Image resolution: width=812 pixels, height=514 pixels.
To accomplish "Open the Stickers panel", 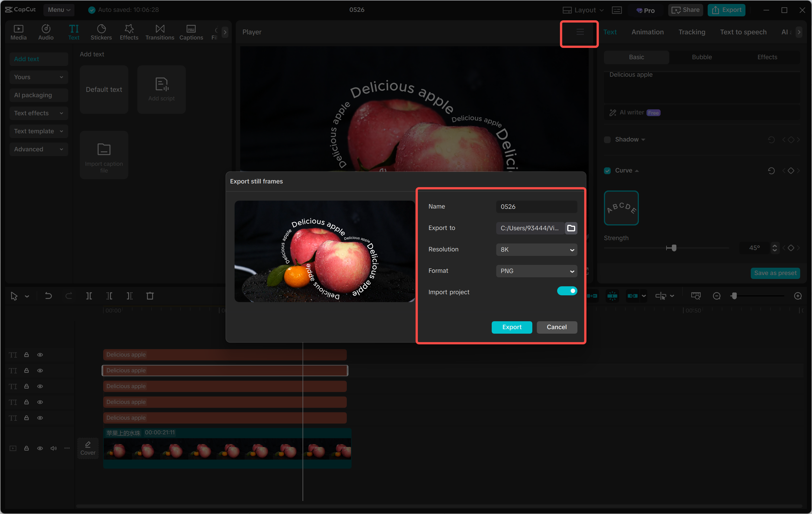I will click(x=101, y=32).
